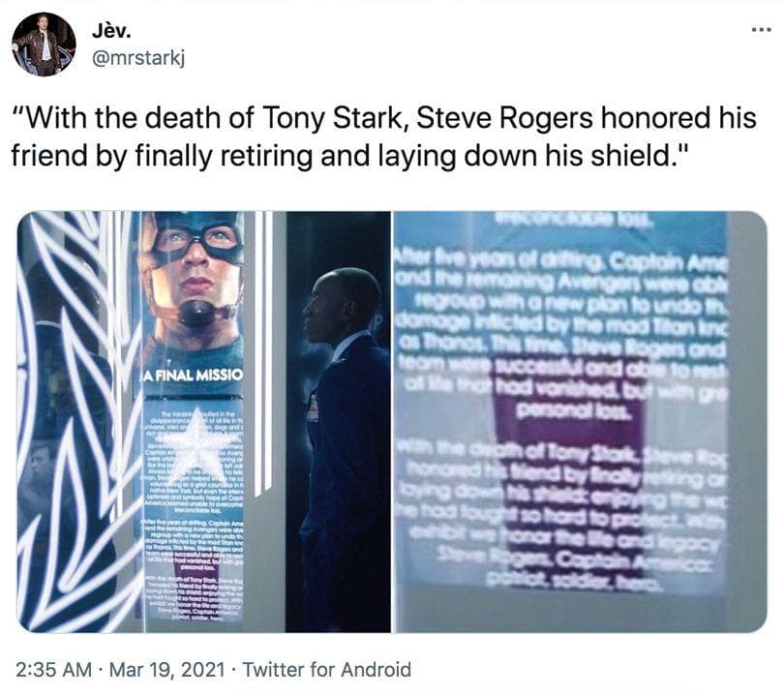Open the left museum exhibit photo
The height and width of the screenshot is (695, 784).
pos(203,422)
